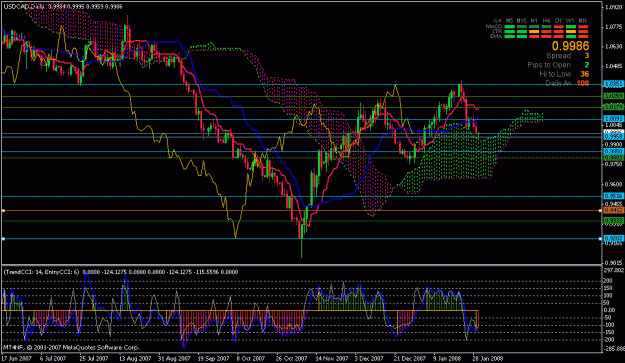625x363 pixels.
Task: Click the STR signal bar under W1
Action: click(571, 31)
